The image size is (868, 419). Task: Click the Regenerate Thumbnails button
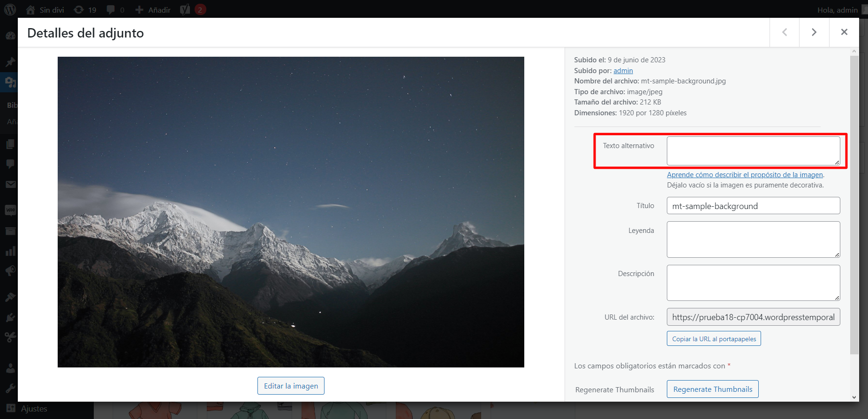click(x=712, y=389)
